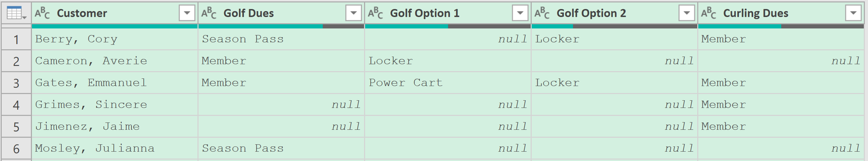Select row number 6
868x161 pixels.
click(16, 149)
